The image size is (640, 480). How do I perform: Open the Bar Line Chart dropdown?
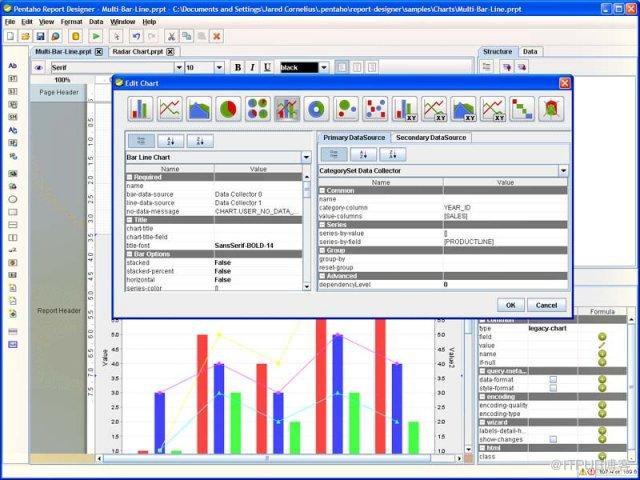306,158
